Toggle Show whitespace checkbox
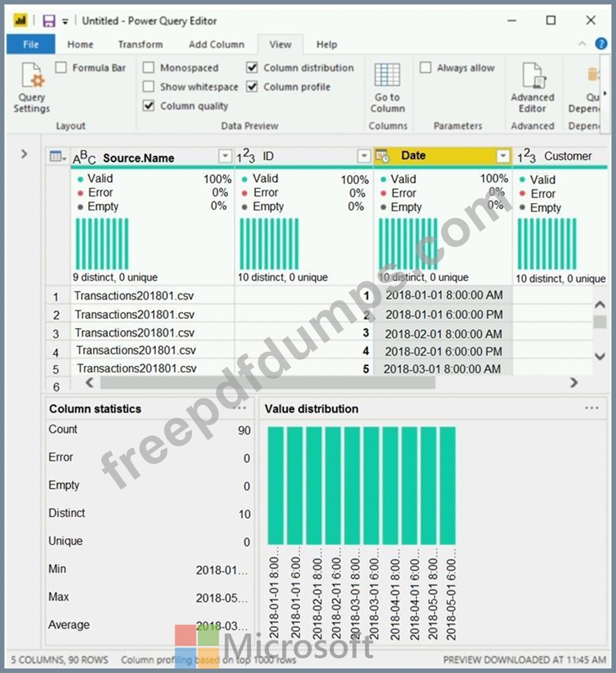 pos(148,86)
